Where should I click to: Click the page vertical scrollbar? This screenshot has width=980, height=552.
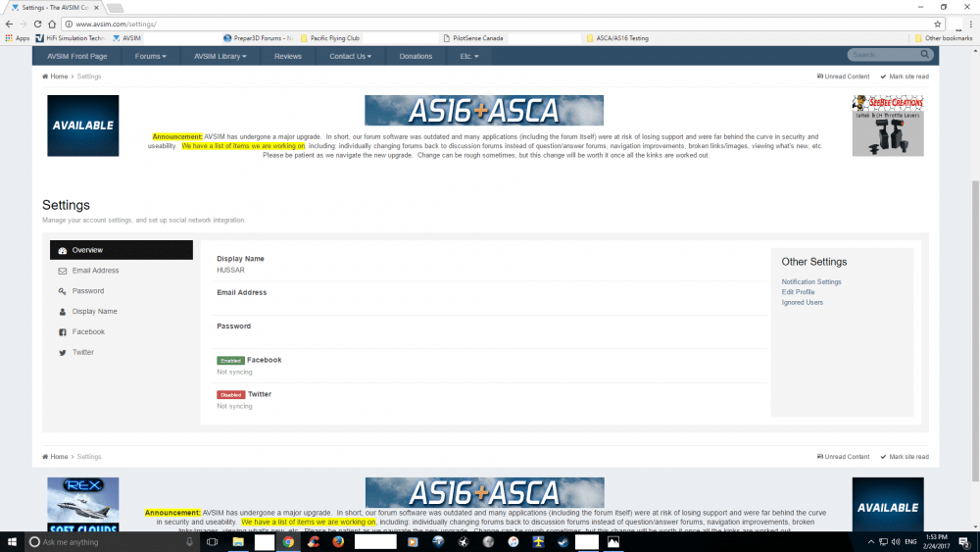click(975, 331)
